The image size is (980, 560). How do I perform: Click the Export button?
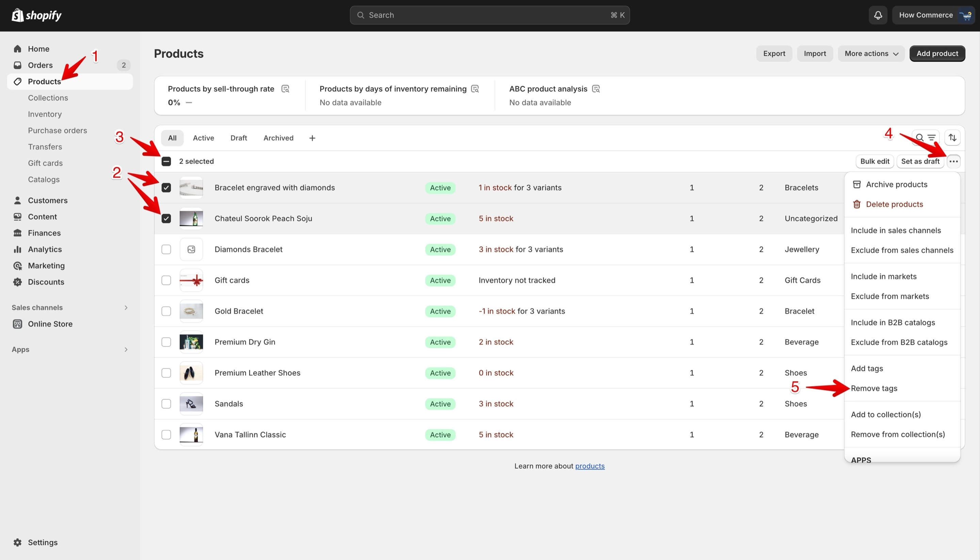[774, 54]
